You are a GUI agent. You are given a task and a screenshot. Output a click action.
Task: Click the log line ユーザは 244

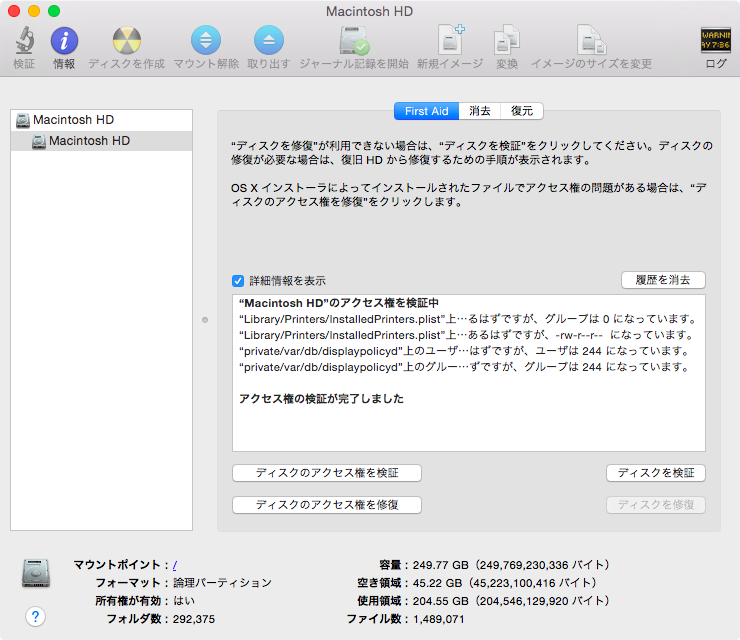[464, 351]
